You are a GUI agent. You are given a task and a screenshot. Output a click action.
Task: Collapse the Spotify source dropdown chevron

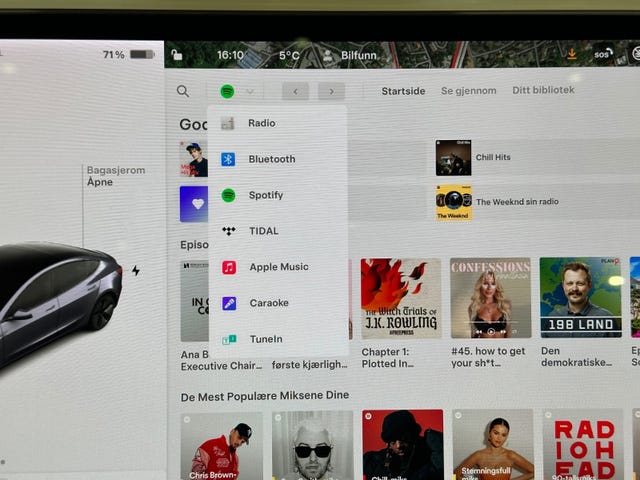(x=250, y=91)
